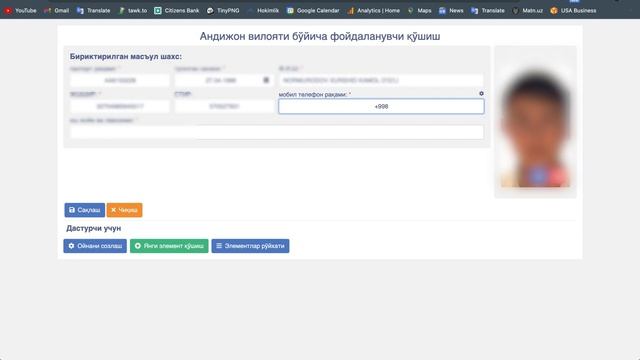Open the Google Calendar bookmark
The width and height of the screenshot is (640, 360).
click(x=313, y=11)
